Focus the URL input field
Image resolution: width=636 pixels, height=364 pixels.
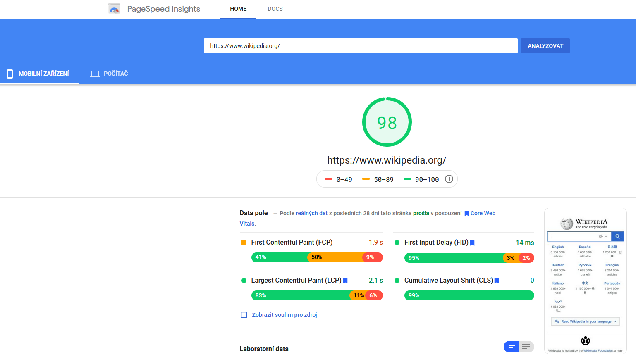(361, 46)
